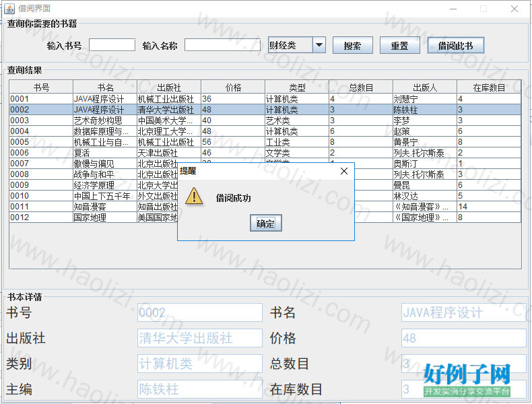Click the 书号 column header
The width and height of the screenshot is (532, 404).
pos(41,88)
